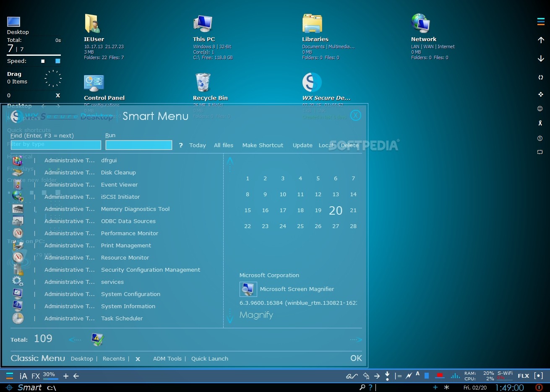Toggle the FLX mode in the taskbar
This screenshot has height=392, width=550.
tap(523, 376)
